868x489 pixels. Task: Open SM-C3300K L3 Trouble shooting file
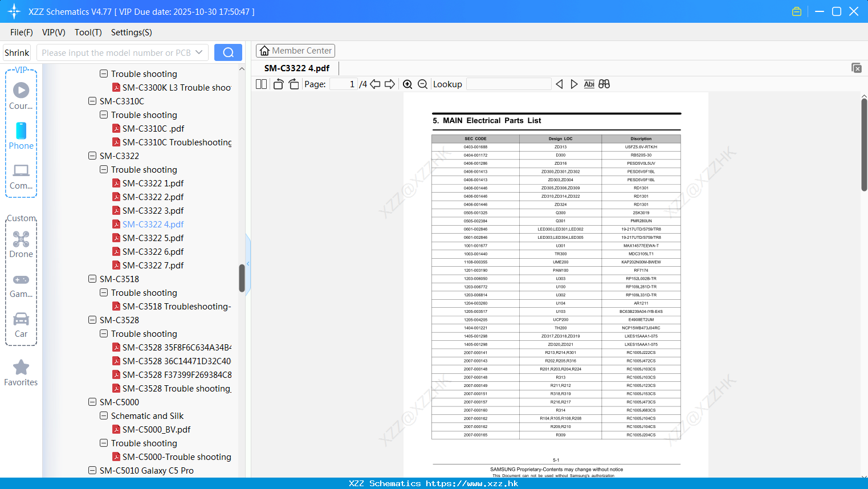click(172, 87)
